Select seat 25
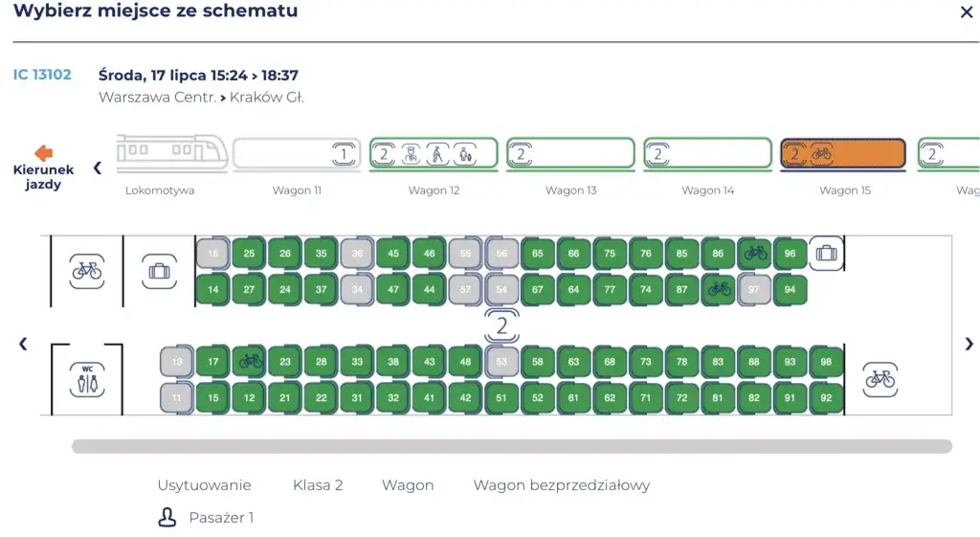Screen dimensions: 980x537 (249, 254)
